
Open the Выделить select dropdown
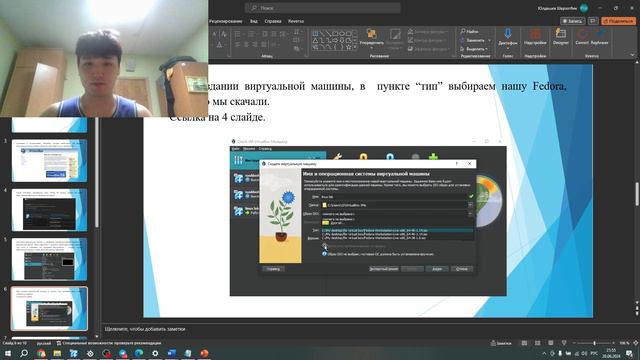tap(473, 49)
